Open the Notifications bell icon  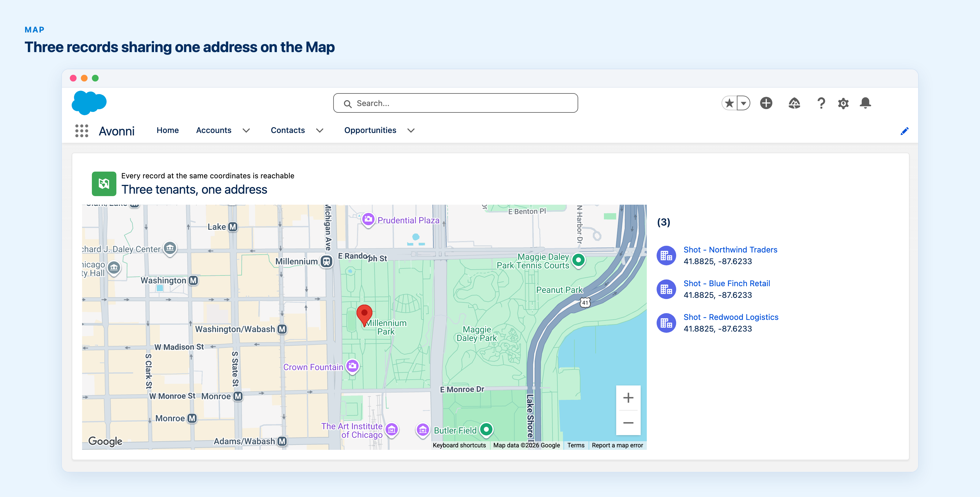point(865,103)
